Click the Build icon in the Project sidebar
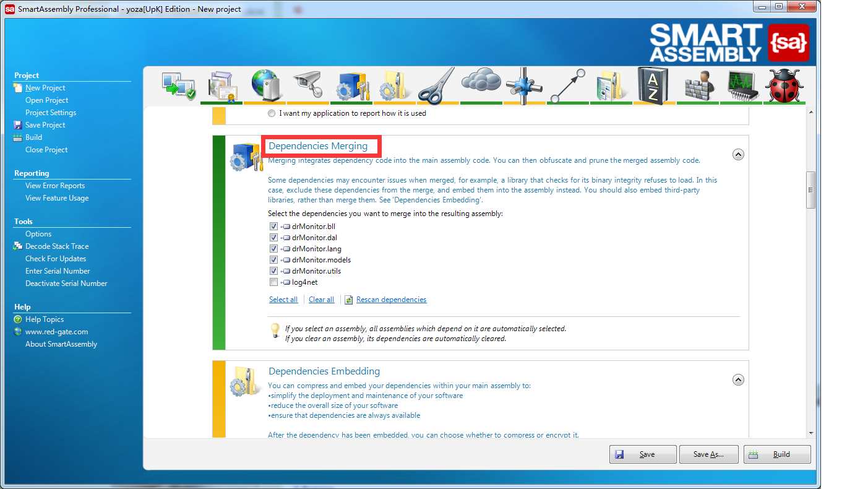Screen dimensions: 868x489 18,137
